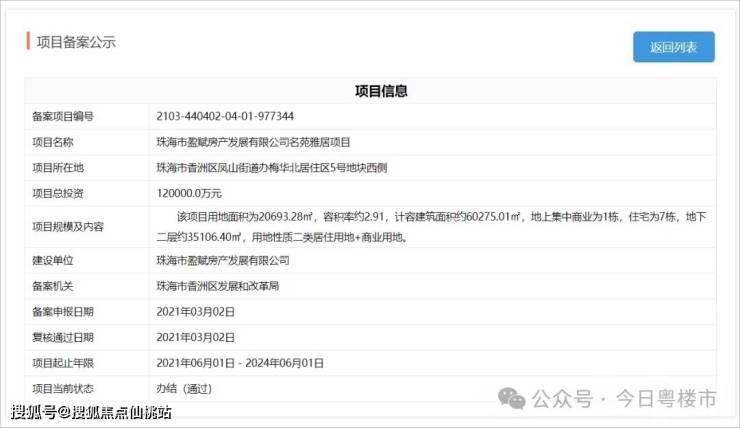Select 珠海市盈赋房产发展有限公司 in the 建设单位 row
Screen dimensions: 740x428
223,260
